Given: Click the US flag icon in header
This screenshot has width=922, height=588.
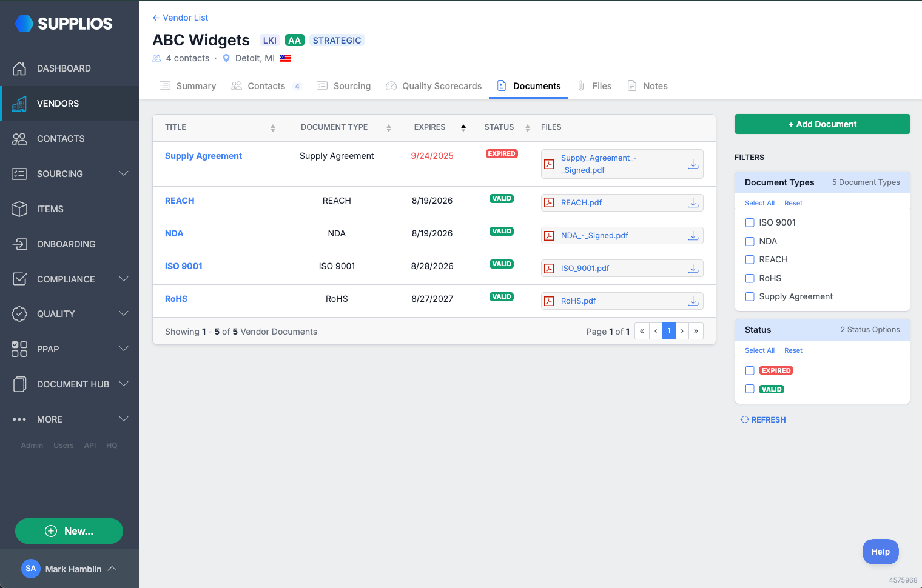Looking at the screenshot, I should coord(285,59).
